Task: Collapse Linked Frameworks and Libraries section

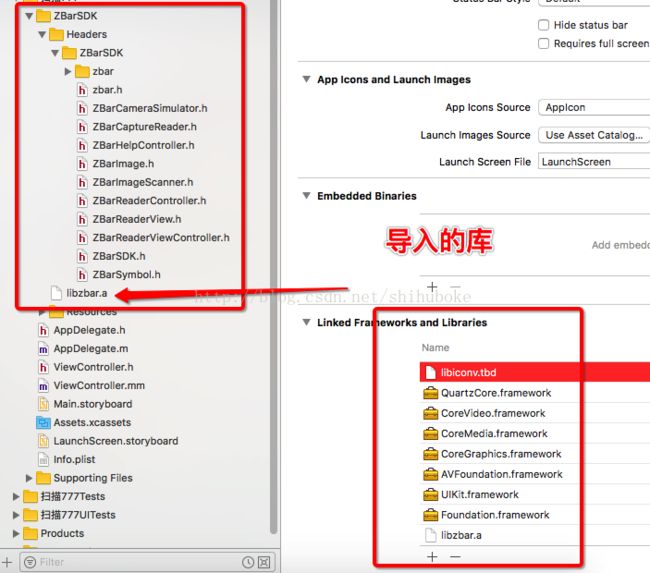Action: (306, 322)
